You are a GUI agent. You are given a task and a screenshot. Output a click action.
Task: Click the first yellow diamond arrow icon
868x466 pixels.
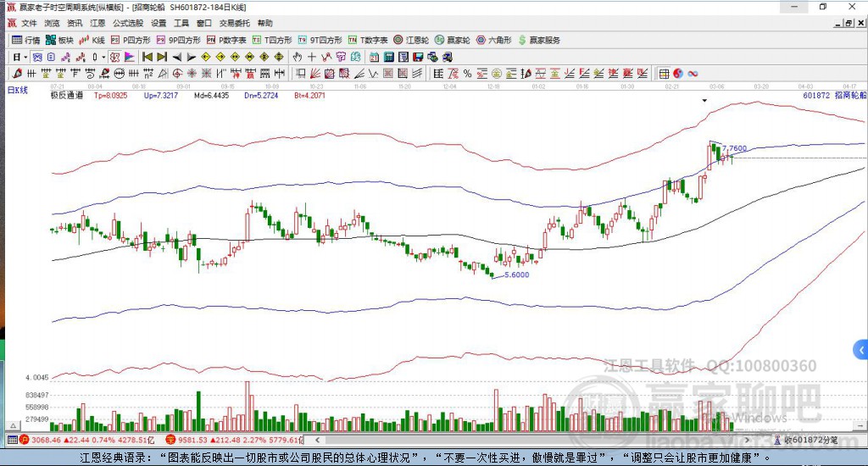click(205, 57)
